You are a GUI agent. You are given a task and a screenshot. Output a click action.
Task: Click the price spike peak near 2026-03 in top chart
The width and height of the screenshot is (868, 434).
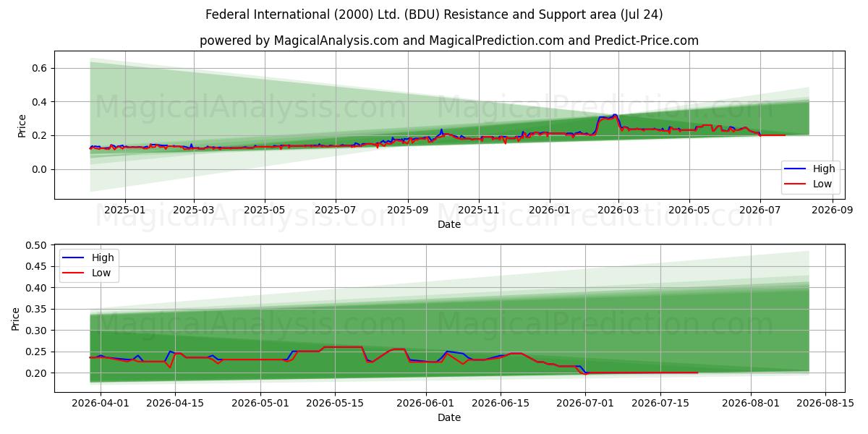point(615,115)
